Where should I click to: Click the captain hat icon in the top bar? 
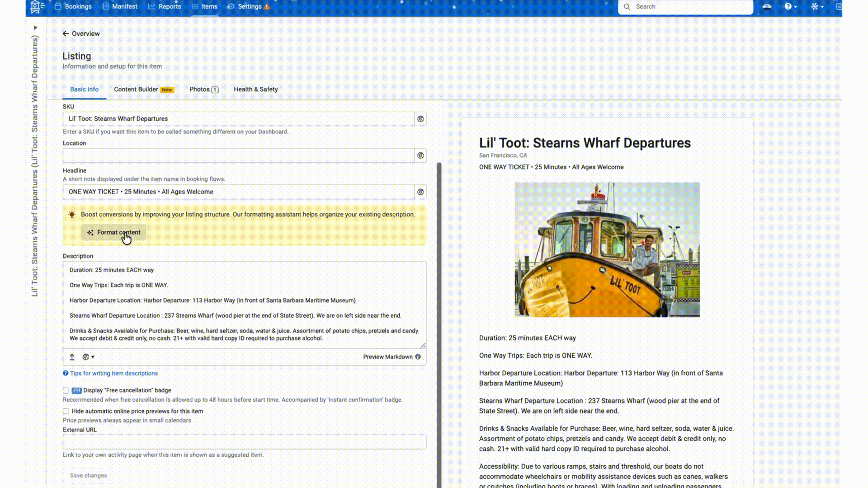[x=767, y=7]
